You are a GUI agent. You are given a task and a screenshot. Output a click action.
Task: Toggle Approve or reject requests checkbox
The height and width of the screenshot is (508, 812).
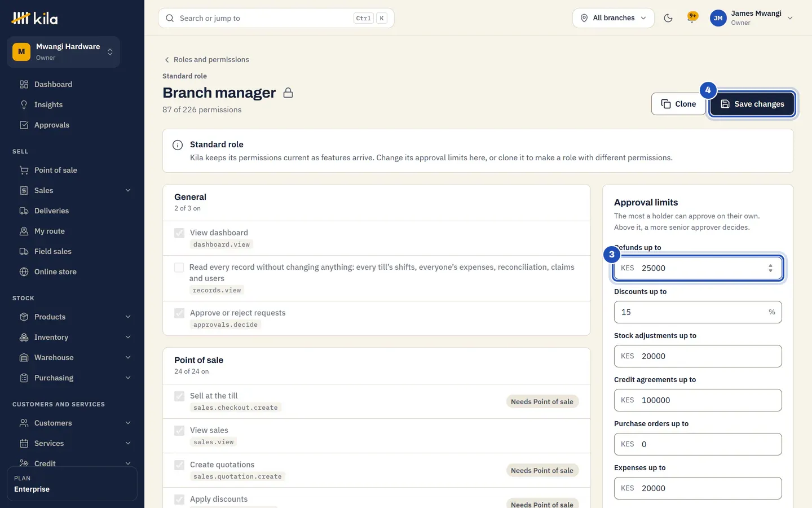(x=179, y=313)
